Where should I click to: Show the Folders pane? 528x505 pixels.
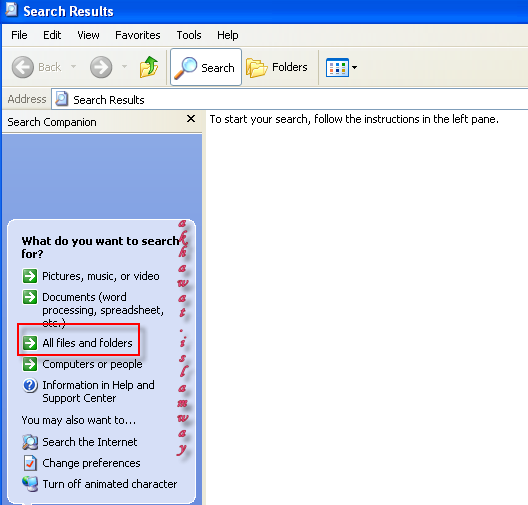pyautogui.click(x=276, y=67)
